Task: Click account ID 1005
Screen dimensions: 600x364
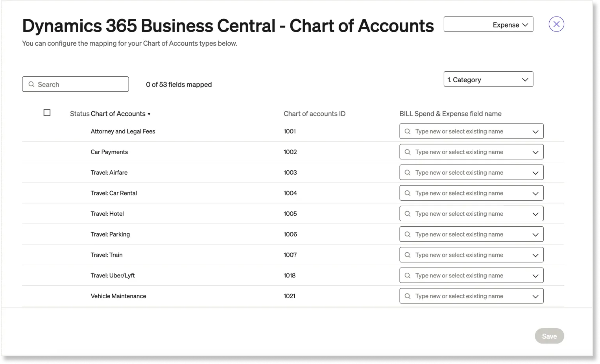Action: coord(290,214)
